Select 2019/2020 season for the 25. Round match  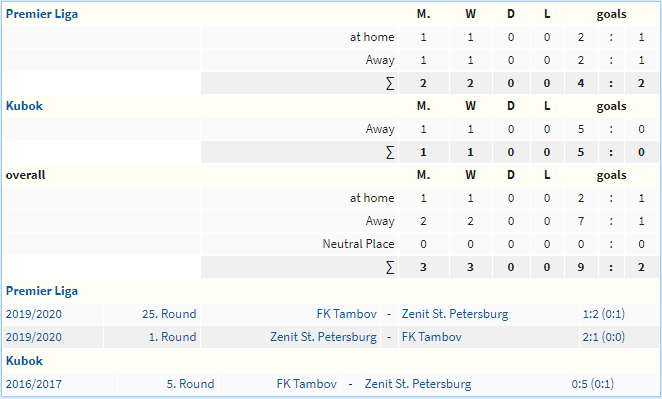(33, 314)
